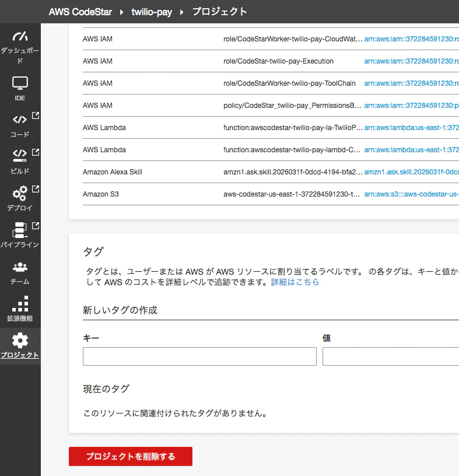Click external-link icon beside コード

pyautogui.click(x=36, y=116)
